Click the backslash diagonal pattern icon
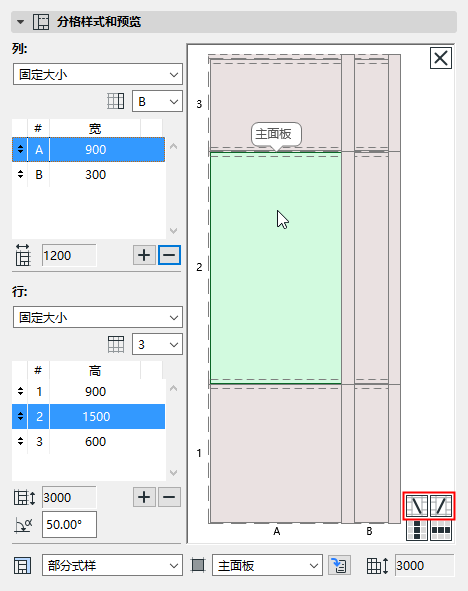The width and height of the screenshot is (468, 591). click(417, 506)
